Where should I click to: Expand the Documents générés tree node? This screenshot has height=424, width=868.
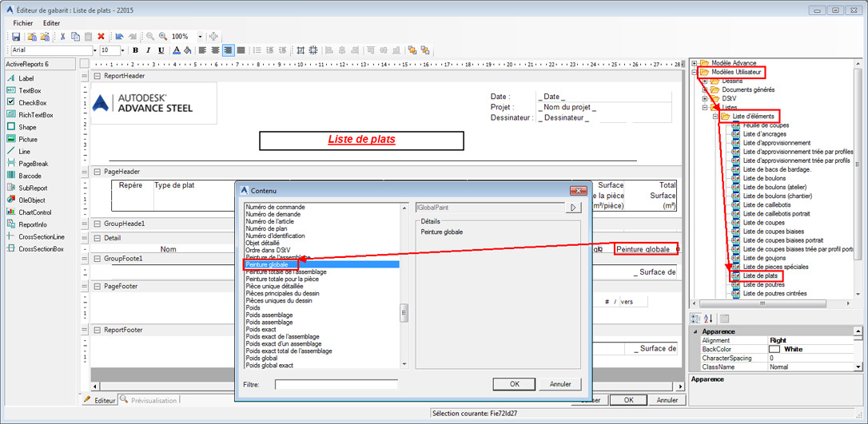tap(705, 89)
